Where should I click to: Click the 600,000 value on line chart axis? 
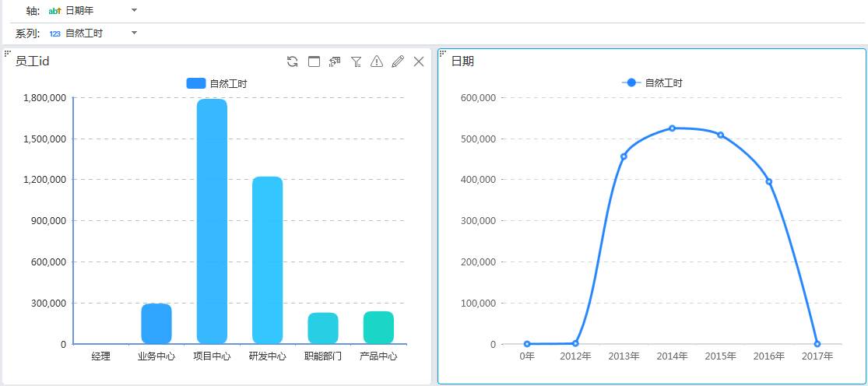tap(478, 98)
